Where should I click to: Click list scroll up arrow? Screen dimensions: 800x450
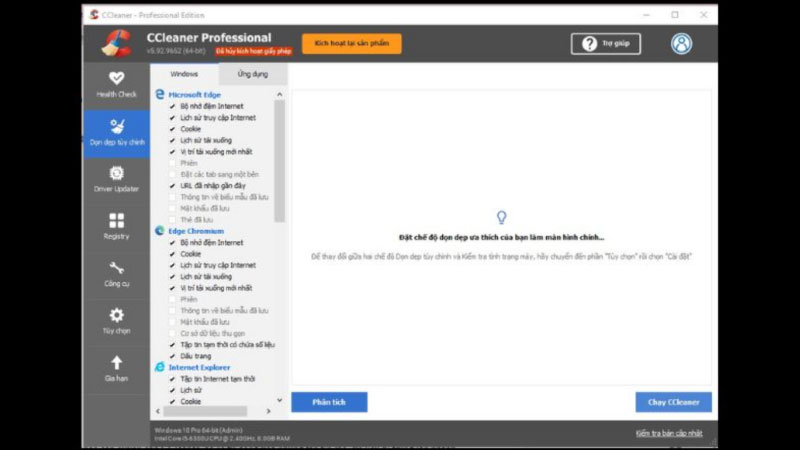pos(279,94)
